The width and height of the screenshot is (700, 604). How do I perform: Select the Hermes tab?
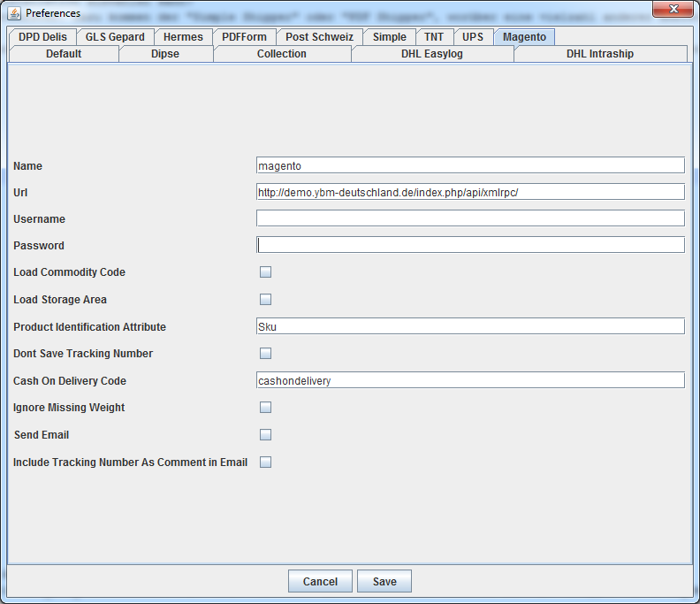(183, 36)
